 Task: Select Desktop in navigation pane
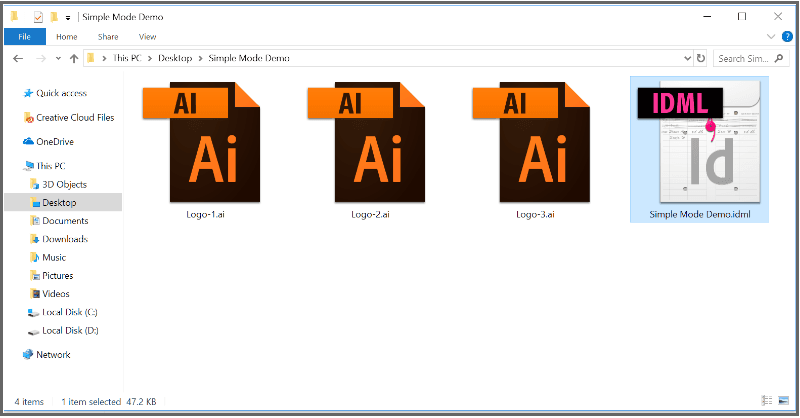coord(63,203)
